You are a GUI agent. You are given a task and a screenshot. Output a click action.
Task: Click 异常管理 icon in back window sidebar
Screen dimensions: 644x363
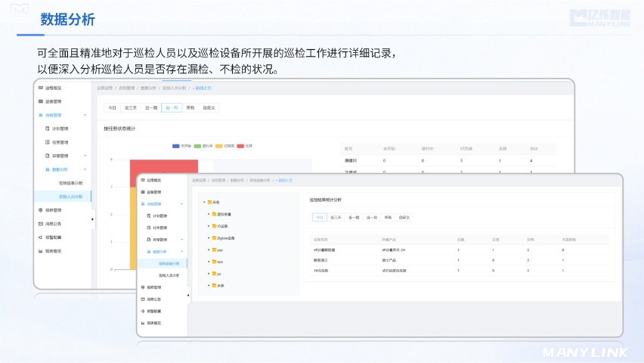pyautogui.click(x=47, y=156)
